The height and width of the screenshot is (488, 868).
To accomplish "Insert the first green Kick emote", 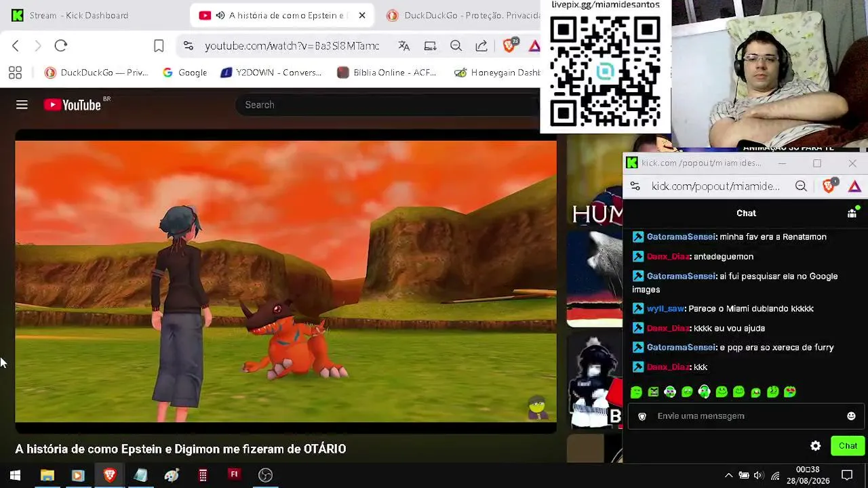I will 636,392.
